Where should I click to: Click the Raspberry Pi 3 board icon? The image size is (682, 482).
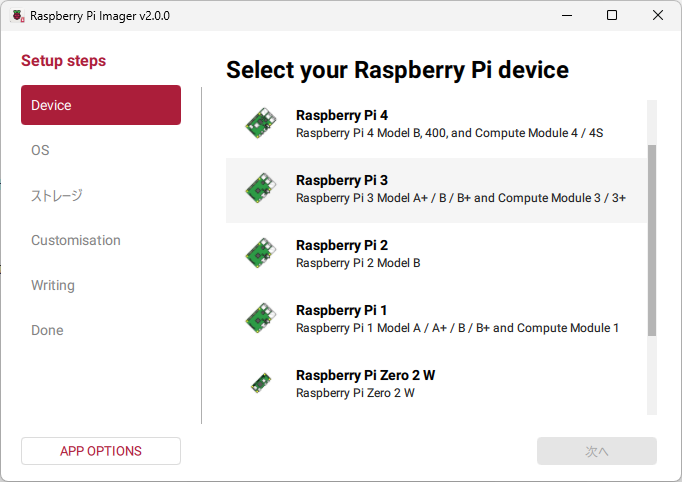tap(260, 189)
